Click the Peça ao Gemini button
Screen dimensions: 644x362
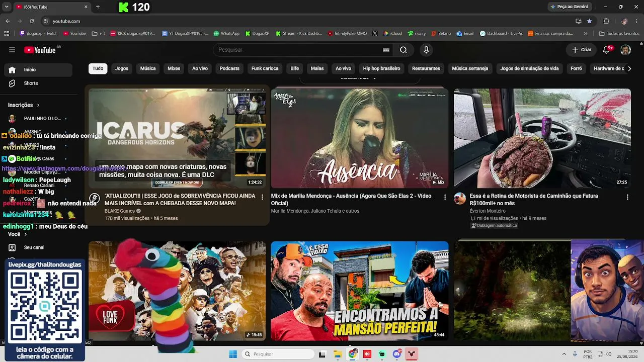click(x=570, y=7)
